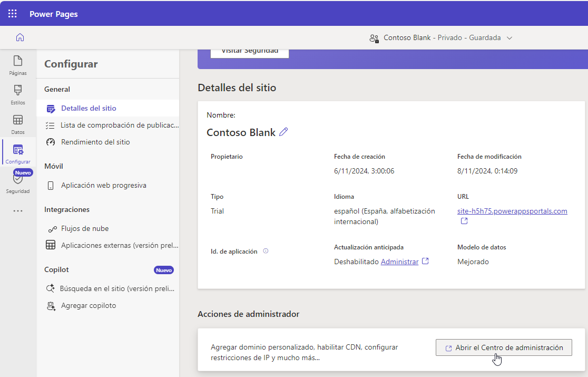Open site URL external link icon

(464, 221)
